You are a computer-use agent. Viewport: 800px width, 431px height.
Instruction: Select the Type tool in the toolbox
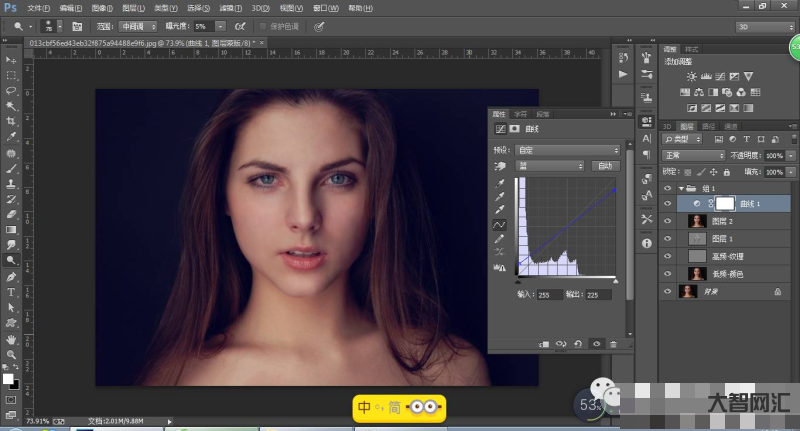[11, 292]
